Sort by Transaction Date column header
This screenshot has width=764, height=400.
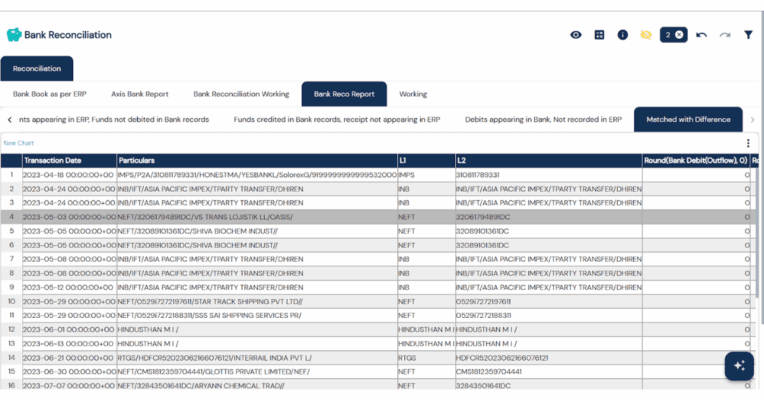click(53, 160)
